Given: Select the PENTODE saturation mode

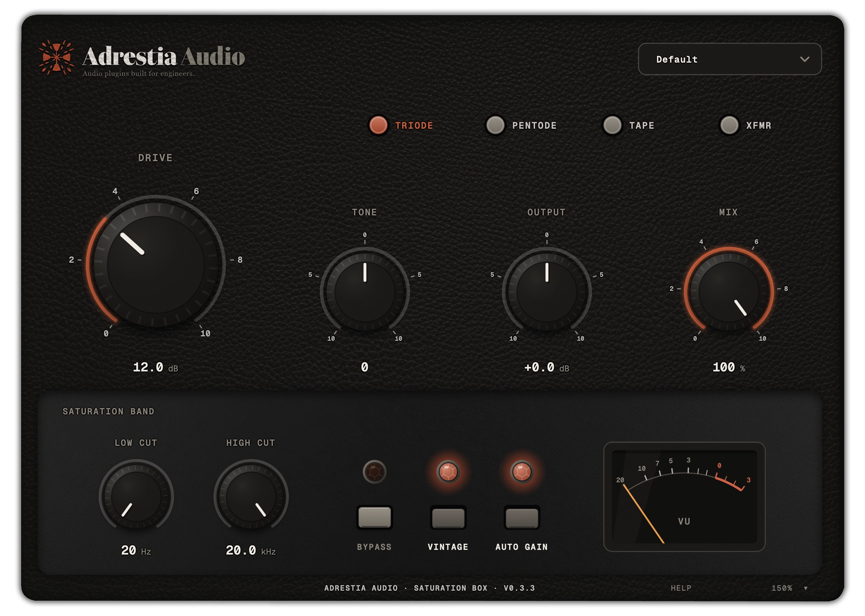Looking at the screenshot, I should pos(520,125).
